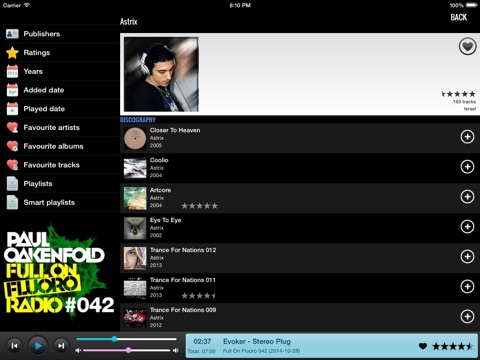Screen dimensions: 480x360
Task: Open Trance For Nations 009 cover
Action: (x=135, y=318)
